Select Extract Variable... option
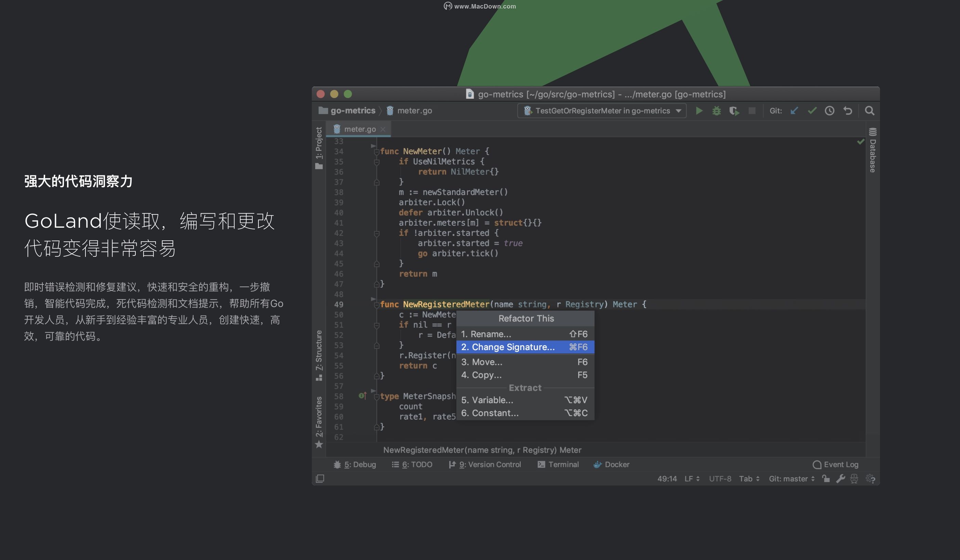 point(525,400)
